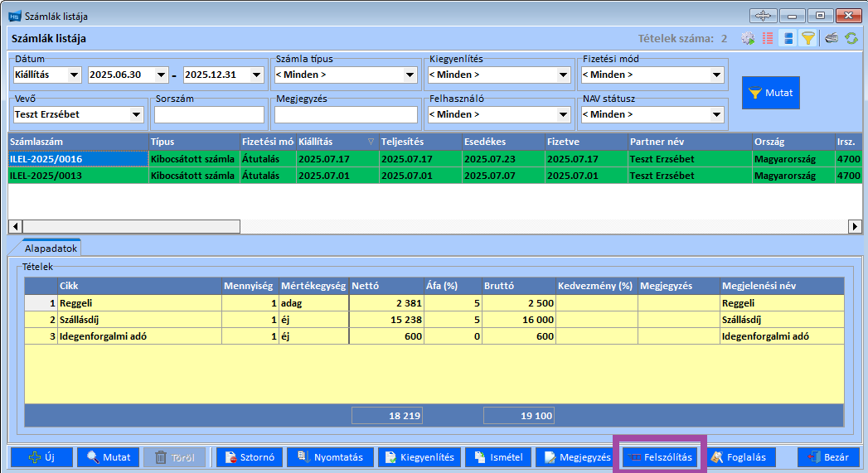
Task: Click the bottom Kiegyenlítés button
Action: point(419,457)
